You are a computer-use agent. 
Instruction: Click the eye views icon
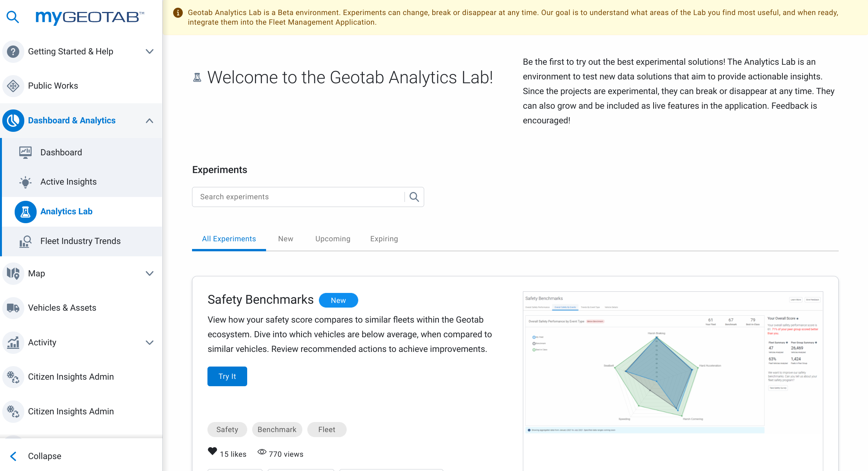click(262, 452)
